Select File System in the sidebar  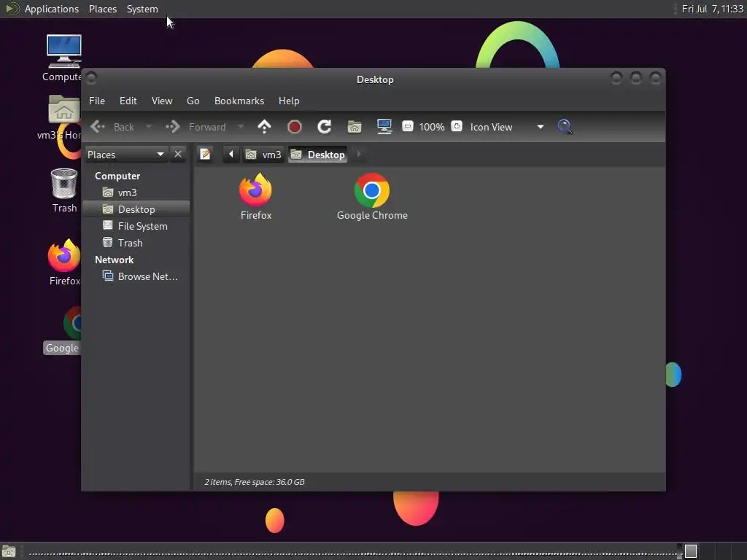click(x=136, y=226)
